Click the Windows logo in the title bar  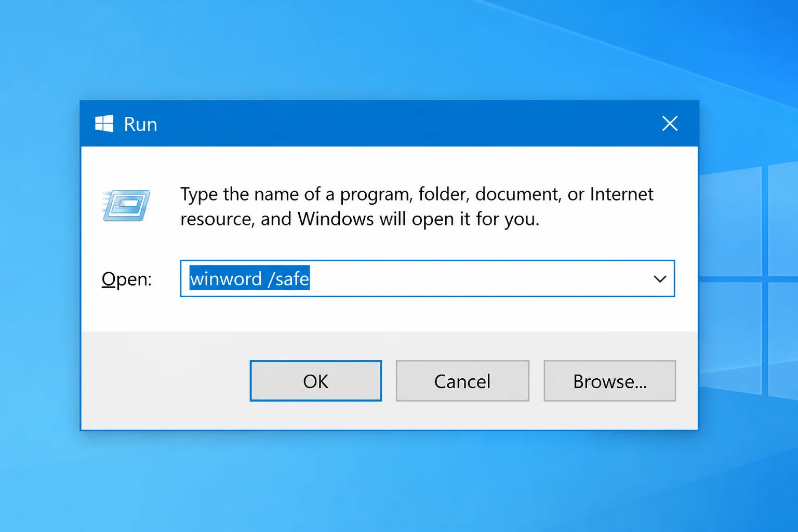pyautogui.click(x=104, y=124)
